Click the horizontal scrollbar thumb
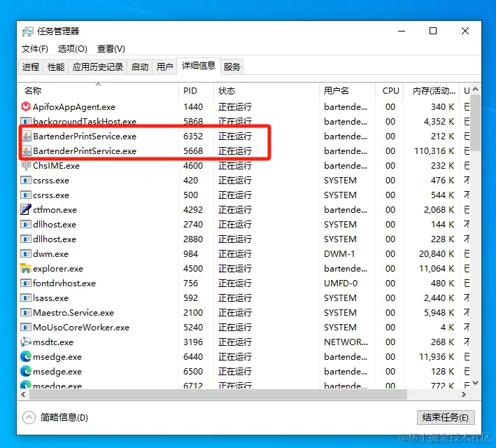Viewport: 496px width, 448px height. 218,395
